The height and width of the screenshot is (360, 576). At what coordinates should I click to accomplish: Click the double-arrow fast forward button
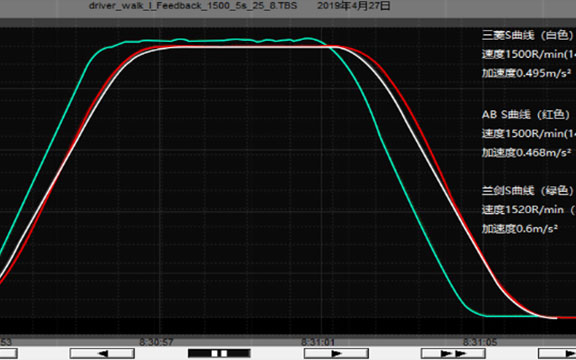[453, 353]
